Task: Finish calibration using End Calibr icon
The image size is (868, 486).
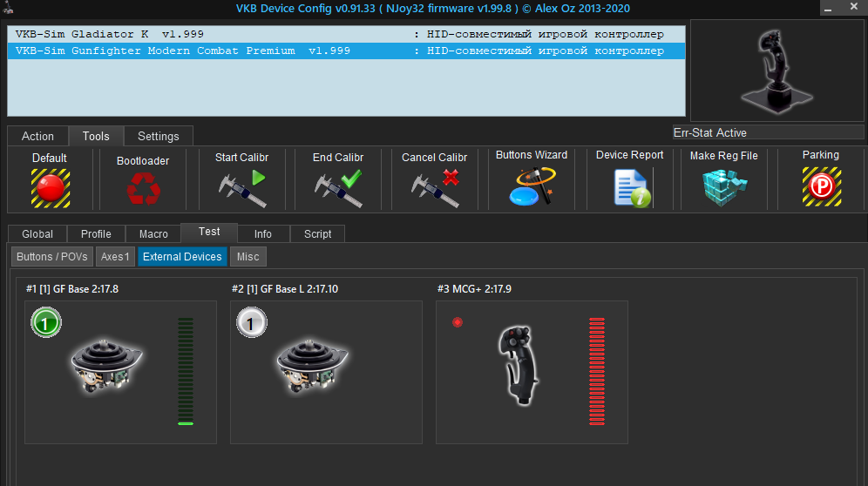Action: 338,188
